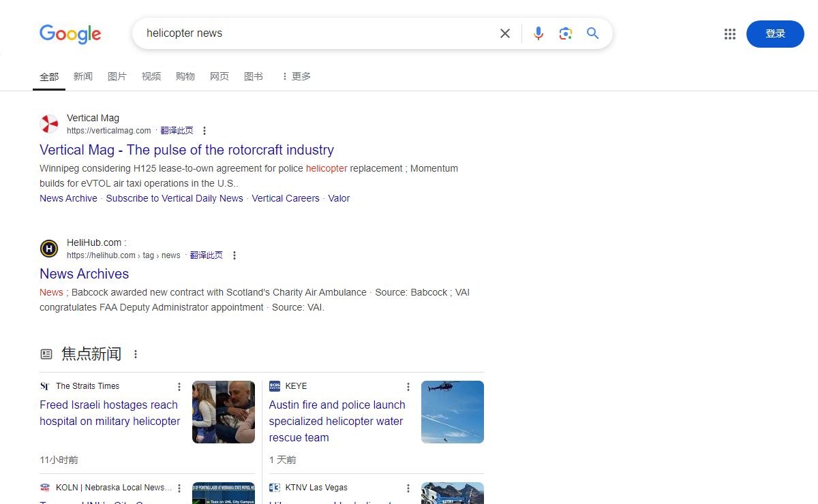
Task: Switch to the 图书 tab
Action: pos(254,76)
